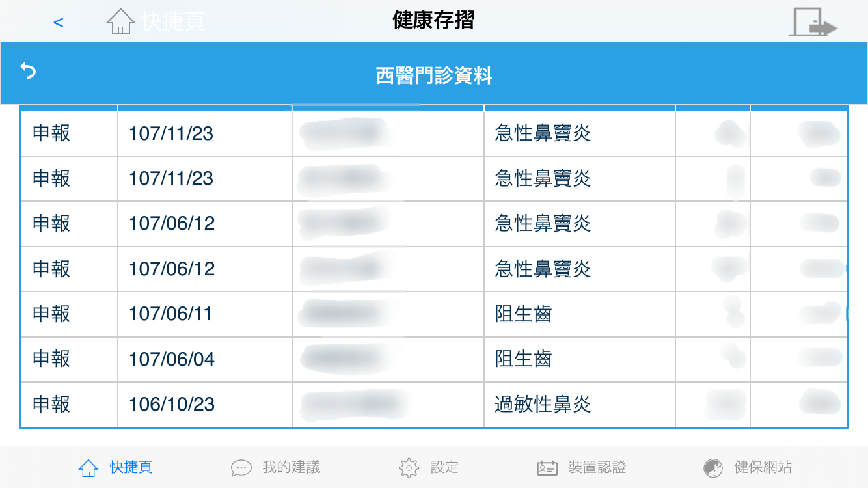The height and width of the screenshot is (488, 868).
Task: Select the 過敏性鼻炎 record from 106/10/23
Action: pyautogui.click(x=543, y=405)
